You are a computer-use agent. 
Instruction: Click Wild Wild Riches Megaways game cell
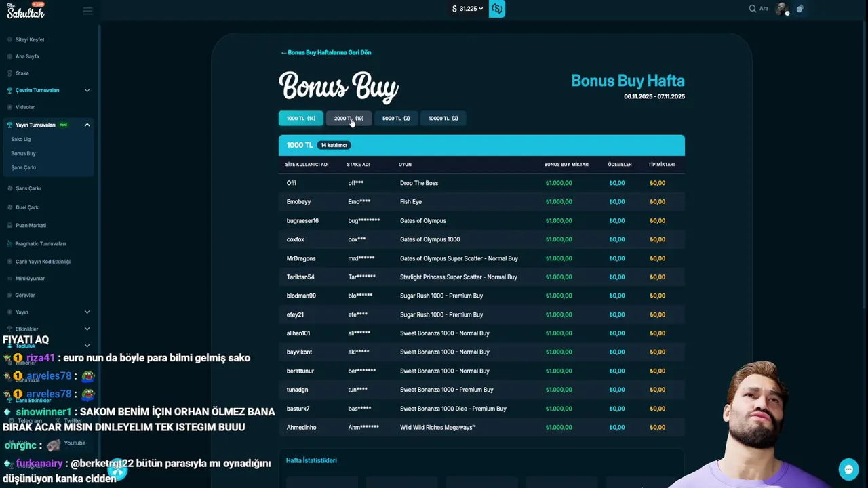(x=438, y=427)
